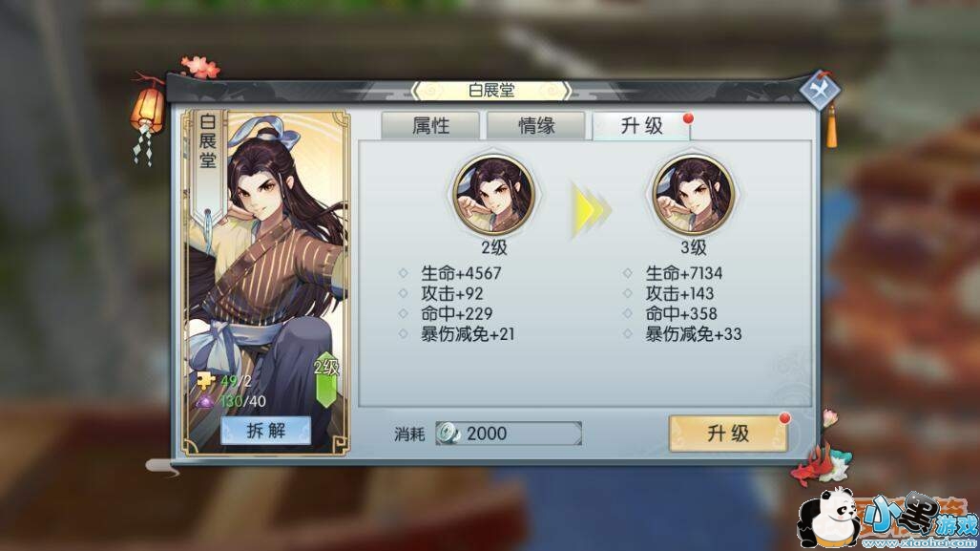Click the 2级 character portrait icon

[493, 195]
